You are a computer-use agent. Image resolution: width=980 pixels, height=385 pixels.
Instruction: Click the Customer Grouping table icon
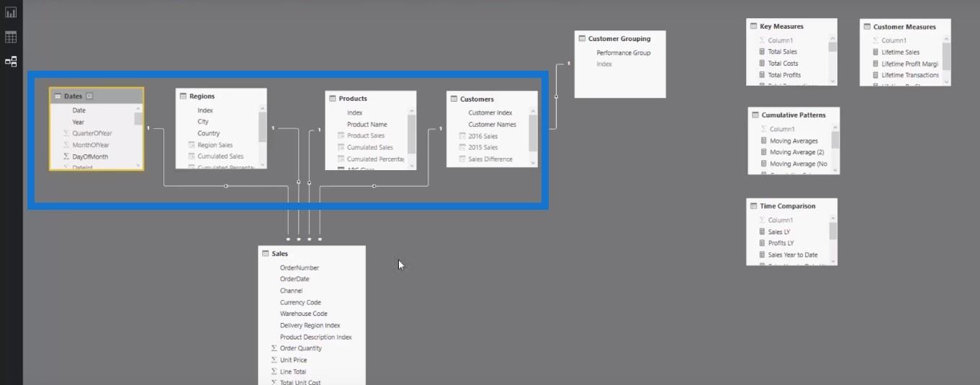point(582,38)
